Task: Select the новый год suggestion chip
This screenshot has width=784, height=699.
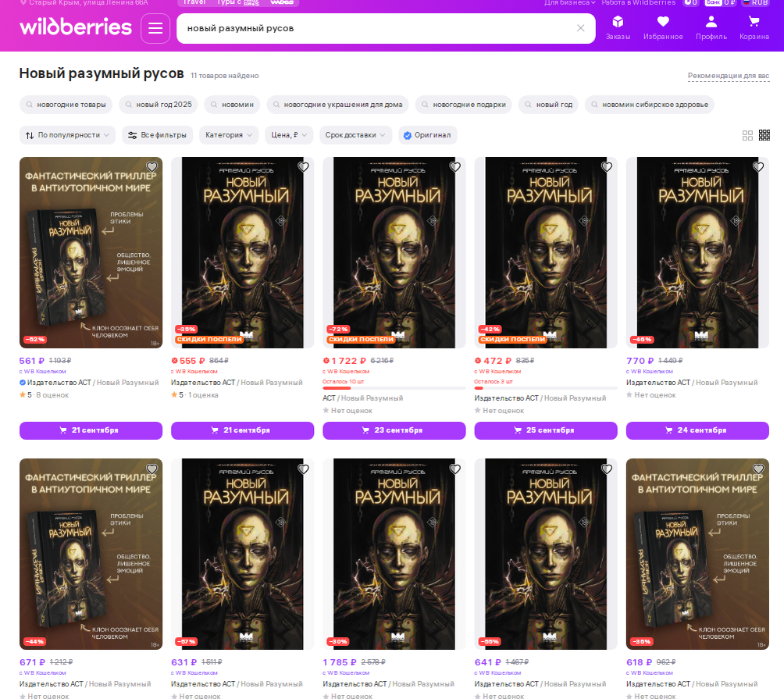Action: 548,105
